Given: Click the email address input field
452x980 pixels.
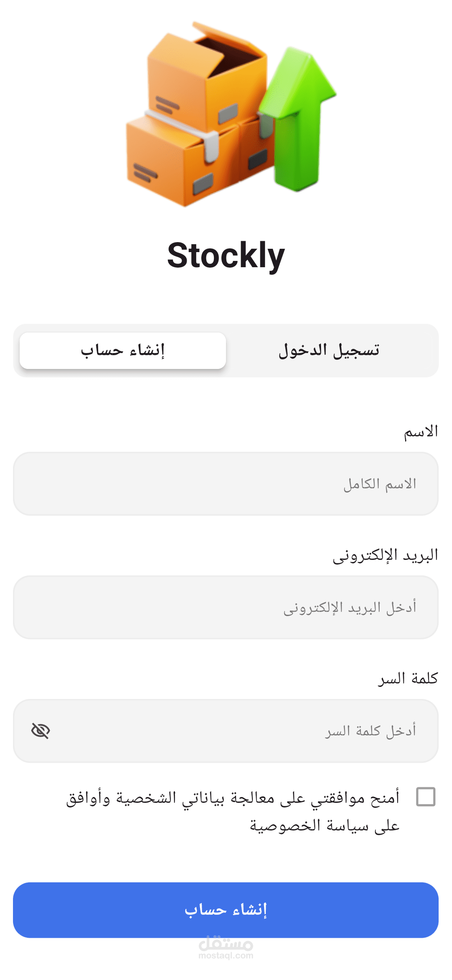Looking at the screenshot, I should point(226,607).
